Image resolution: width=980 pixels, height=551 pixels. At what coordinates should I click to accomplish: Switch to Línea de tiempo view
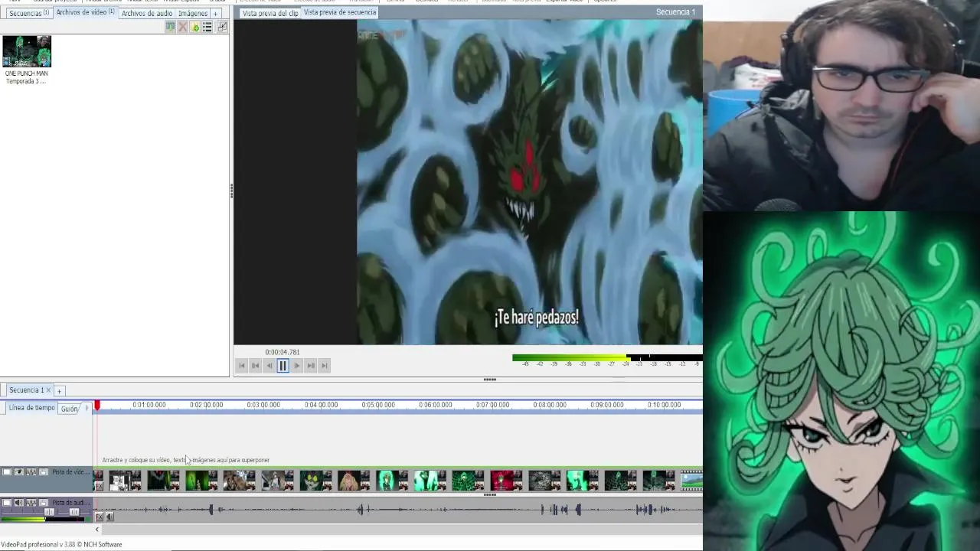point(31,408)
